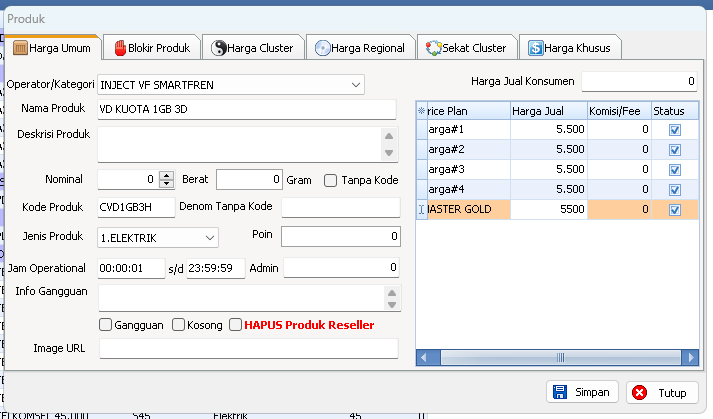Focus the Poin input field

[341, 237]
